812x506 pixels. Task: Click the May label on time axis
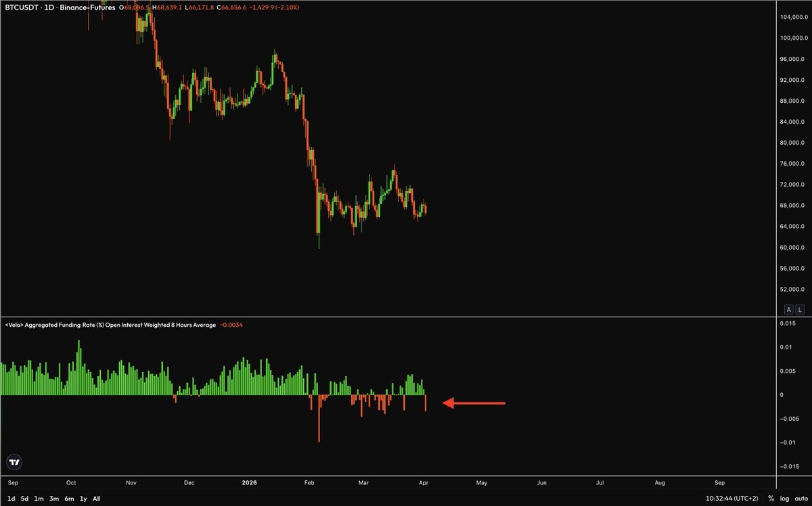tap(482, 483)
